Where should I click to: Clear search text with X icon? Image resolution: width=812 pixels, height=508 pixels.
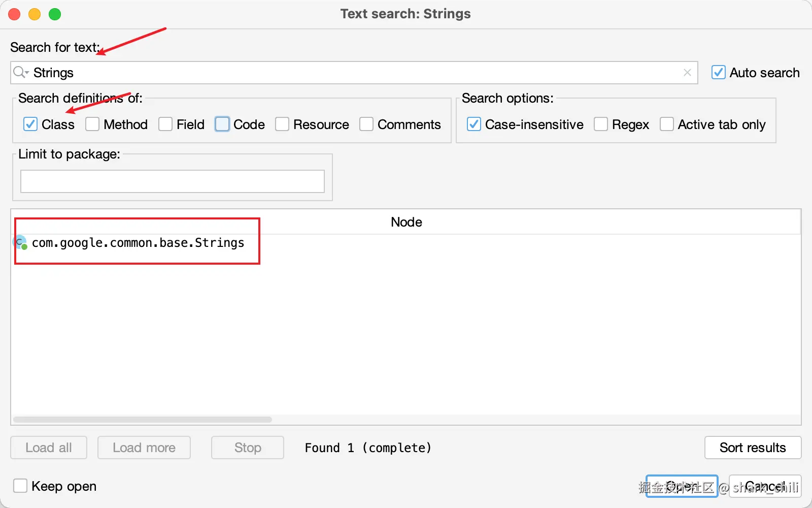687,73
